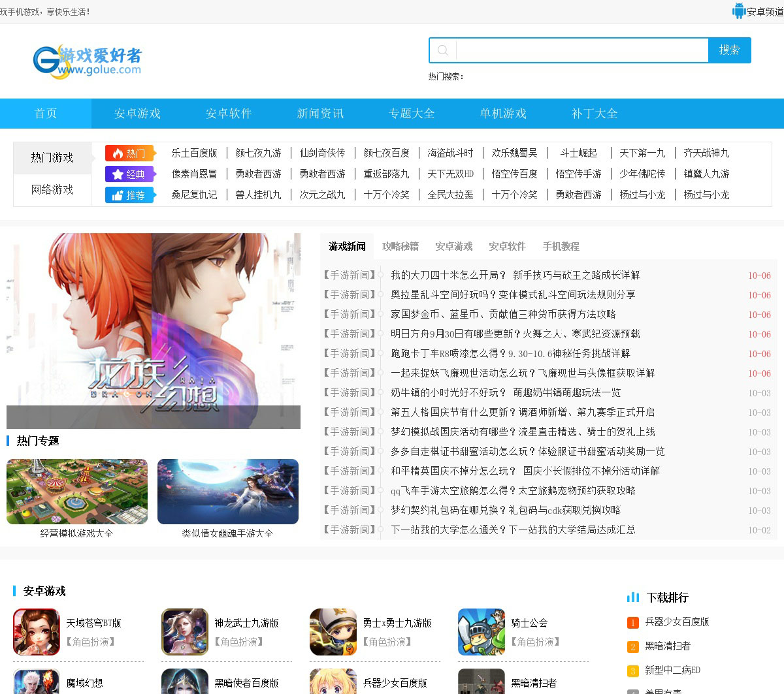Open the 全民大拉票 link
The width and height of the screenshot is (784, 694).
tap(450, 195)
